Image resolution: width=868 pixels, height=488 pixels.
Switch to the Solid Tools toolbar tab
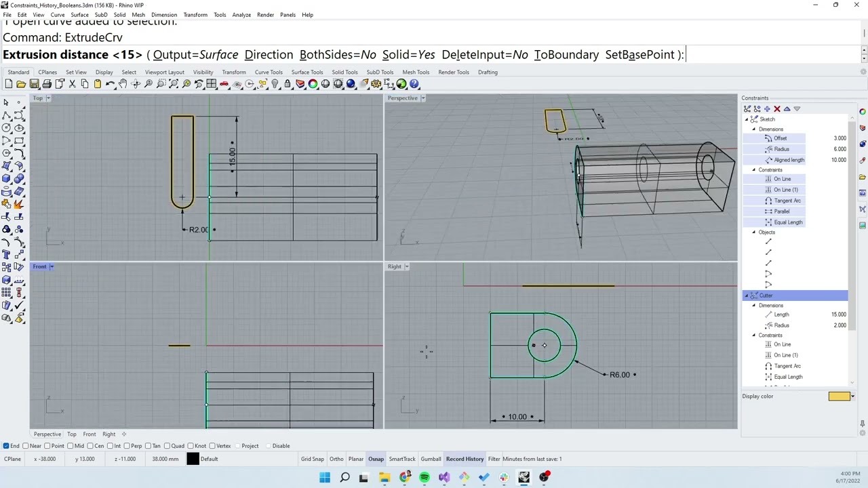click(x=344, y=72)
